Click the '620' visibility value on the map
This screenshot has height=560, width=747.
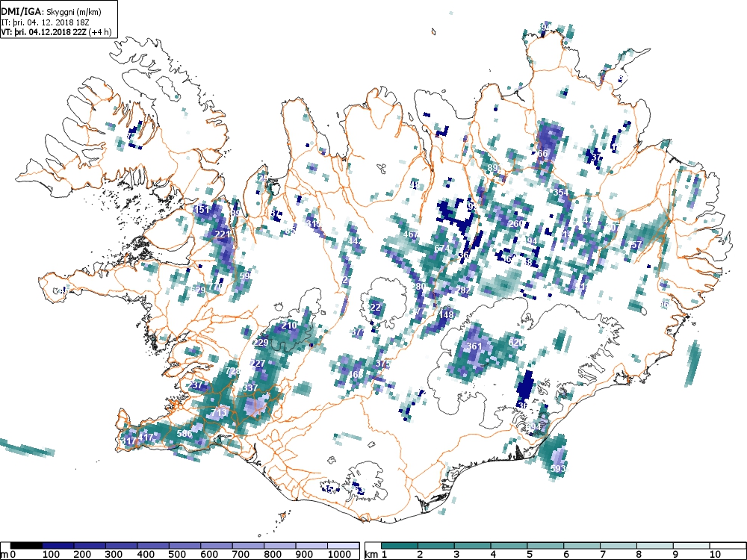516,343
